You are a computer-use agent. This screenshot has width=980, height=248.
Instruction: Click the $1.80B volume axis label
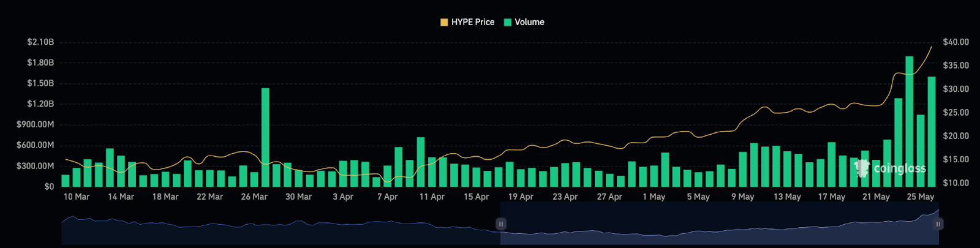coord(40,62)
